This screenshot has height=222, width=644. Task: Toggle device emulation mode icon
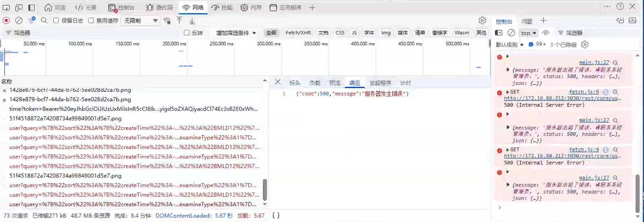19,7
